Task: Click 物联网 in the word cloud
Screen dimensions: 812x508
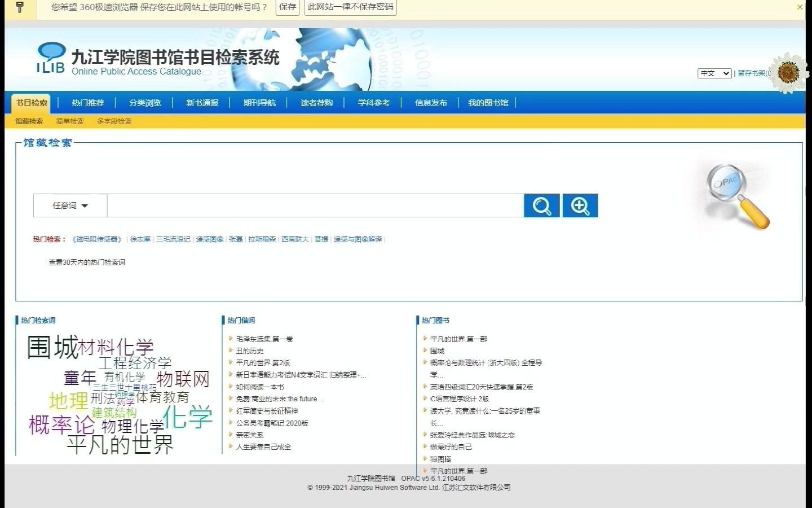Action: [183, 379]
